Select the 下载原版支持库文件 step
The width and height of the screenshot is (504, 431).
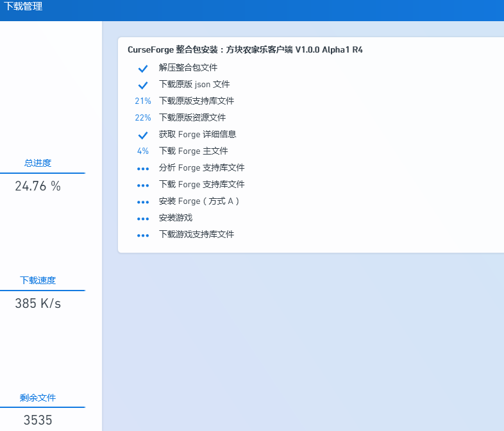point(196,101)
